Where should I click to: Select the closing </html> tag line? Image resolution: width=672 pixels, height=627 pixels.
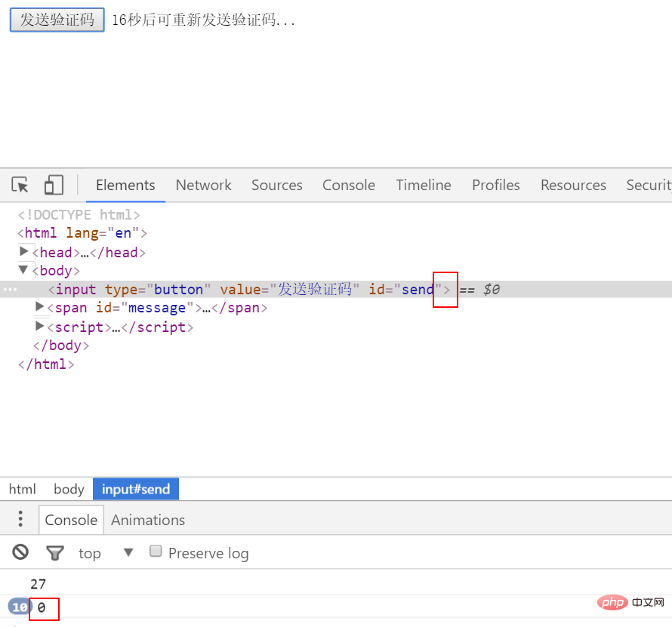click(x=46, y=364)
